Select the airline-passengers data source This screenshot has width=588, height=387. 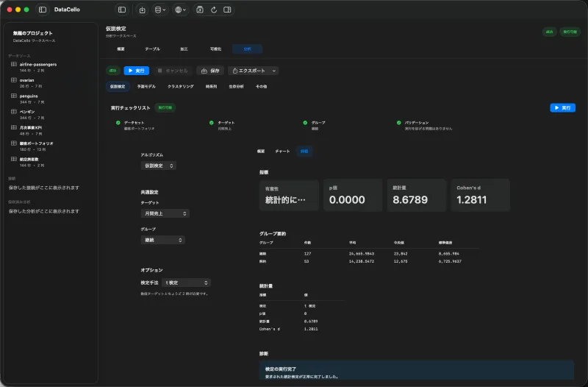pos(51,67)
